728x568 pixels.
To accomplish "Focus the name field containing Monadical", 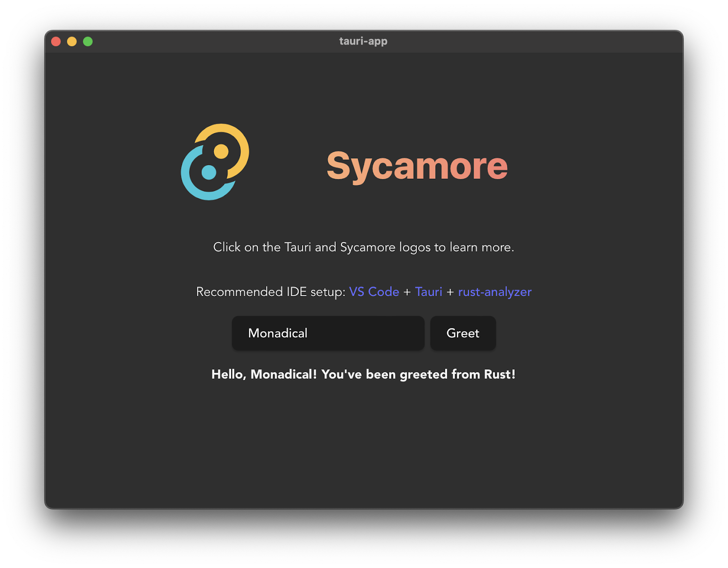I will click(328, 333).
